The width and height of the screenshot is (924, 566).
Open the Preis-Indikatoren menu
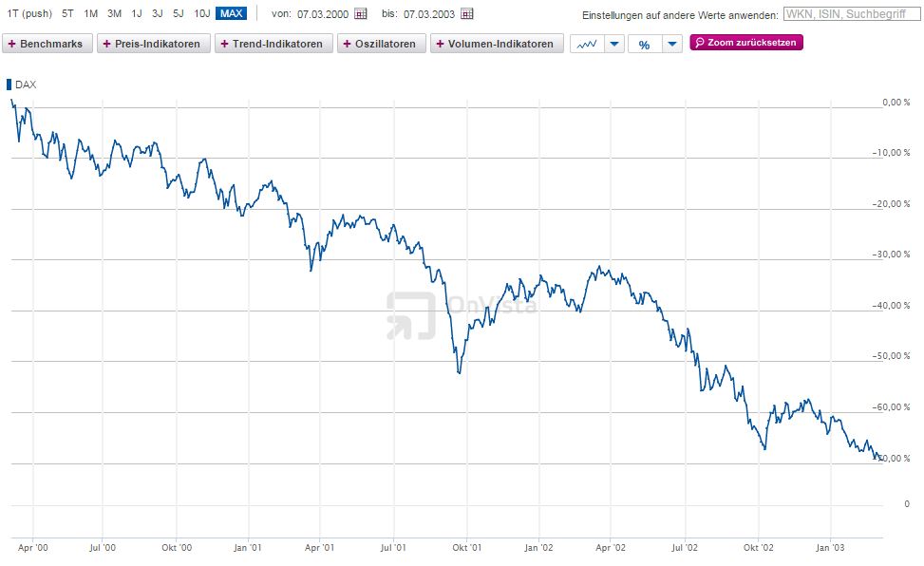click(153, 44)
